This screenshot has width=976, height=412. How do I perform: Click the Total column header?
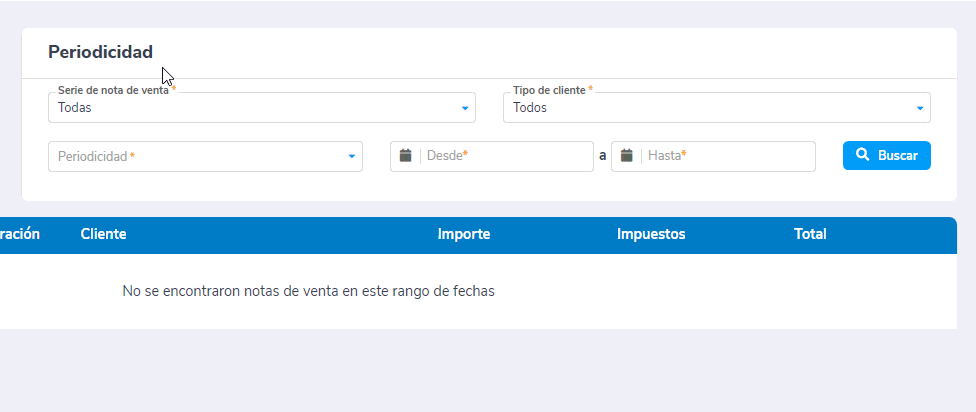(810, 234)
